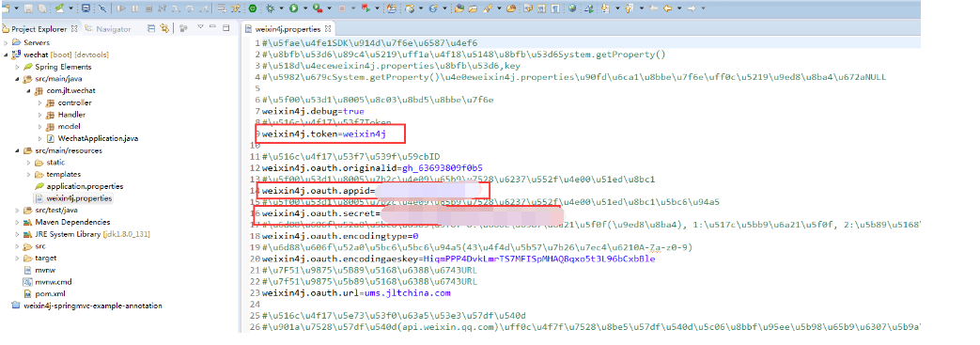Click the weixin4j.debug=true line
The image size is (980, 345).
[x=314, y=111]
